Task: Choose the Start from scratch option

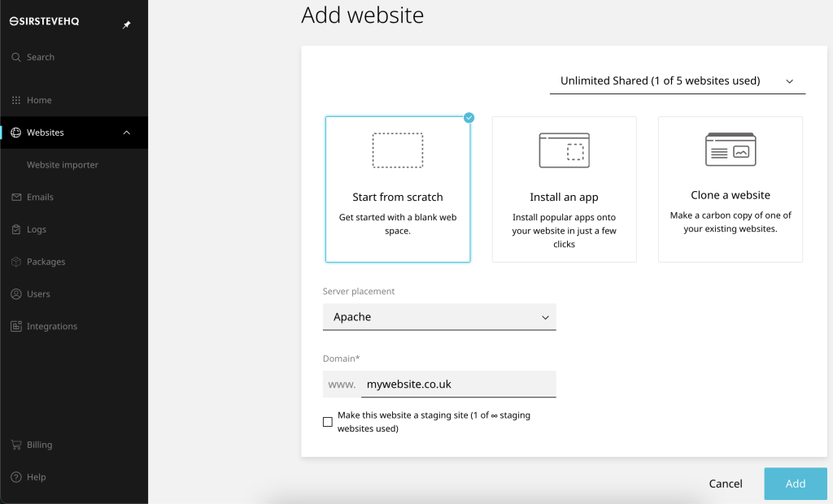Action: [398, 189]
